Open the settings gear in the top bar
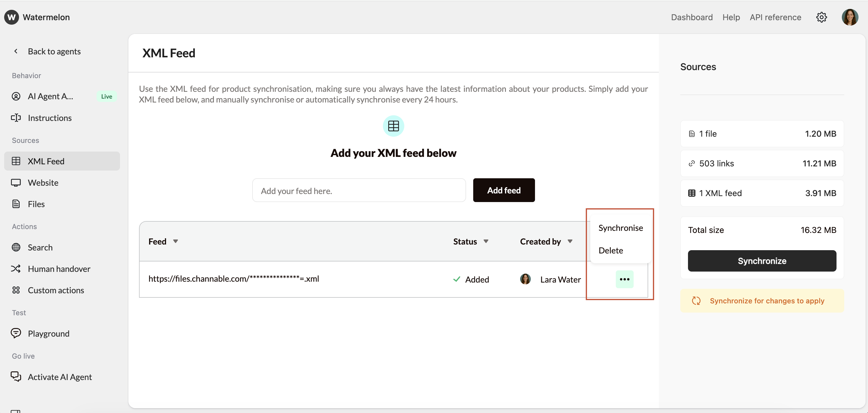 click(x=822, y=17)
